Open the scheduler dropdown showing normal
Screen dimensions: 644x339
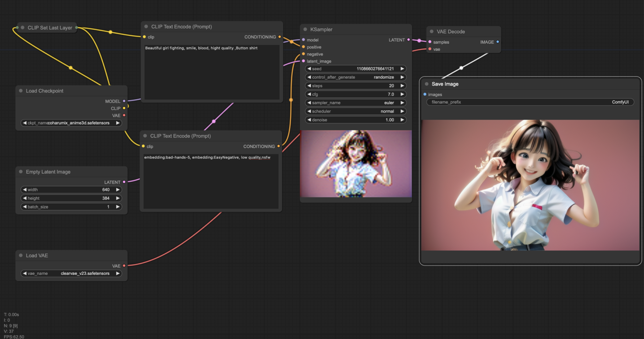[x=355, y=111]
